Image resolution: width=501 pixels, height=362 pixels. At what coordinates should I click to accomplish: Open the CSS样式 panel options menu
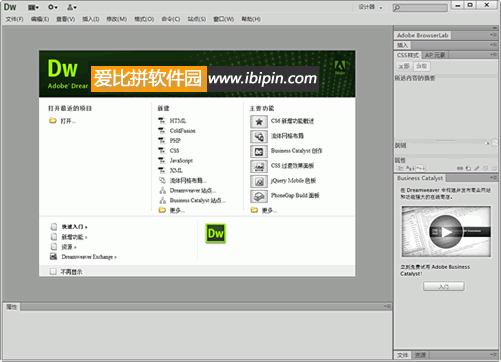click(x=493, y=55)
